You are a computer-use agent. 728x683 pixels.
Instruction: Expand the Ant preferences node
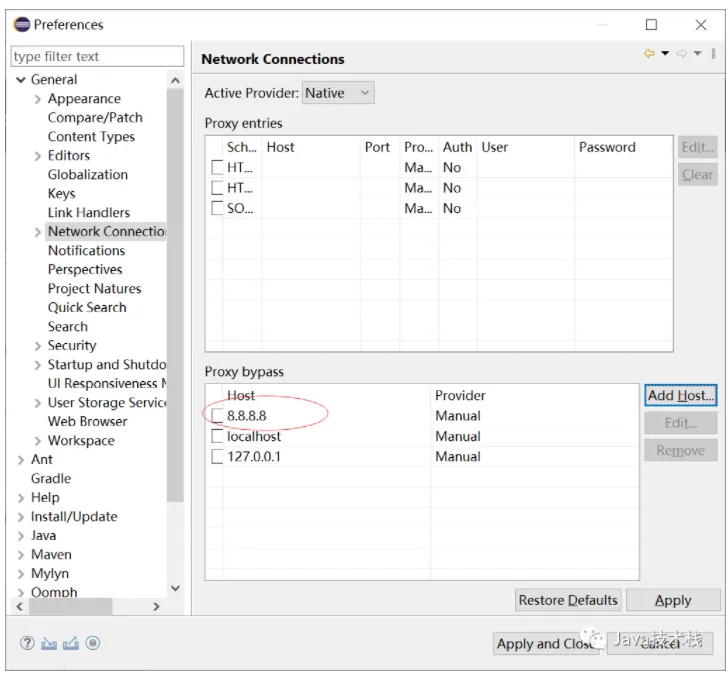coord(20,460)
